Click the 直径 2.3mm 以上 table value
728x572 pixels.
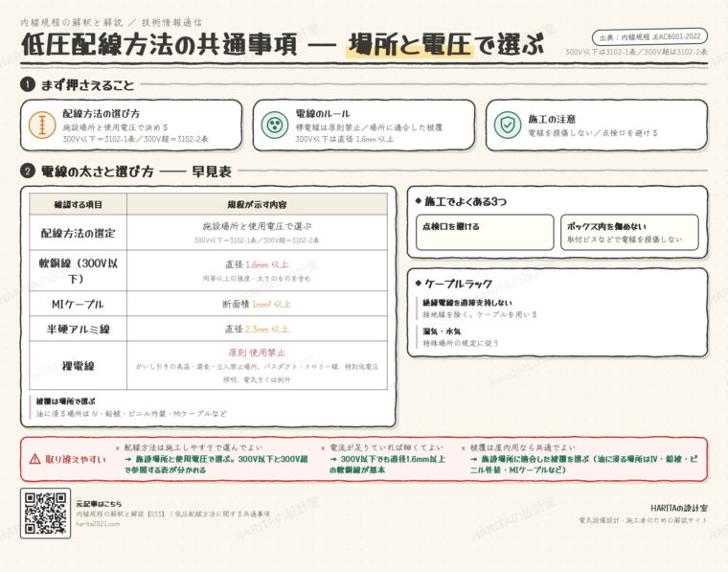coord(257,330)
